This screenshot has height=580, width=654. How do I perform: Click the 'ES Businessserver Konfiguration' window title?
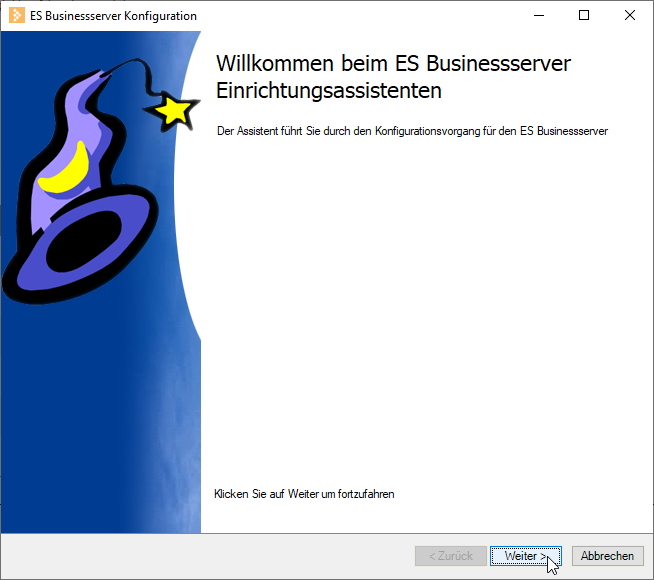113,16
